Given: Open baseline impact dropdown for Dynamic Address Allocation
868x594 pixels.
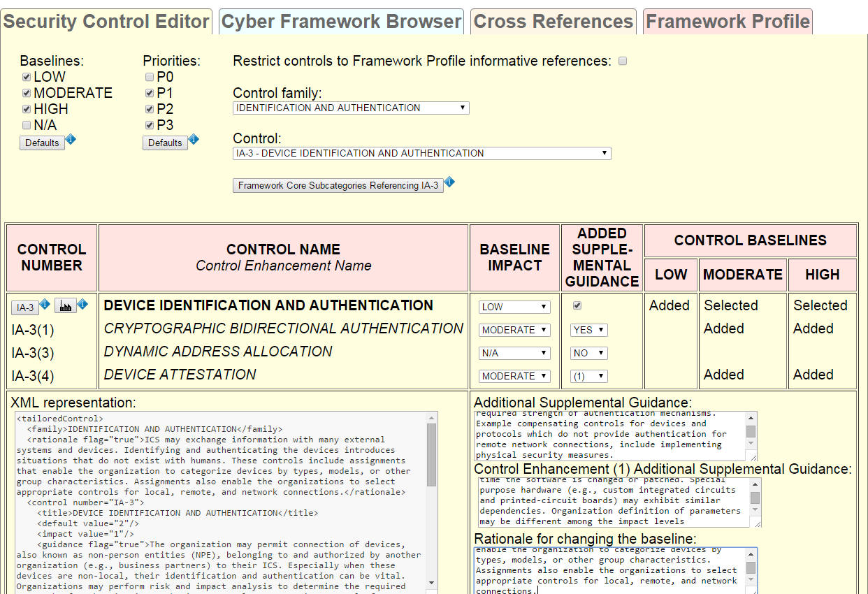Looking at the screenshot, I should (514, 353).
